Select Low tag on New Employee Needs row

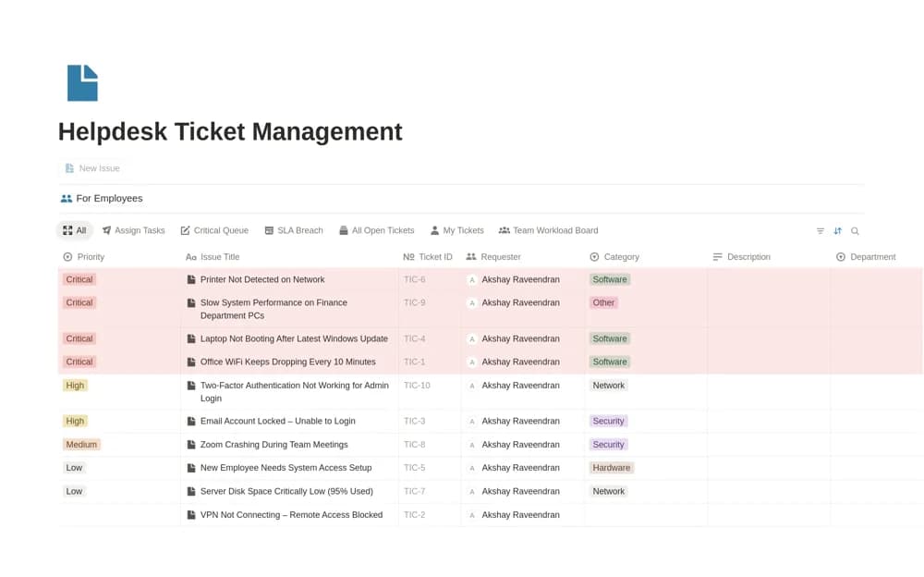[74, 468]
